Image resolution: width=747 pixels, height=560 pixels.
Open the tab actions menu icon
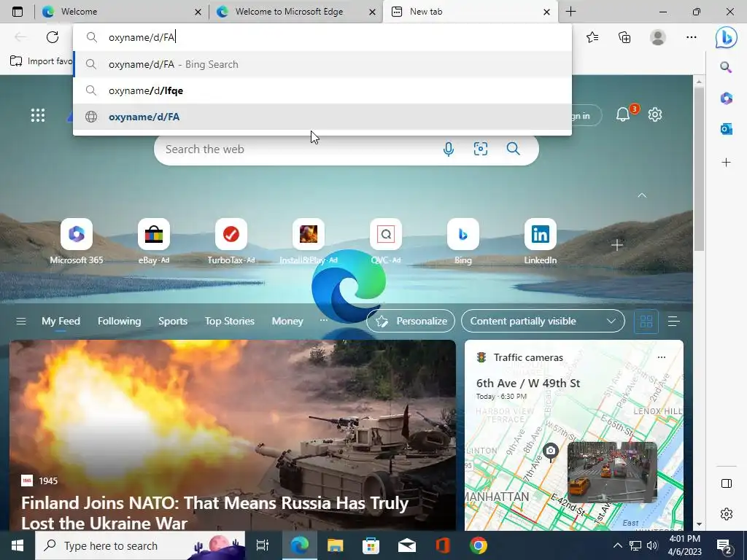[x=18, y=12]
